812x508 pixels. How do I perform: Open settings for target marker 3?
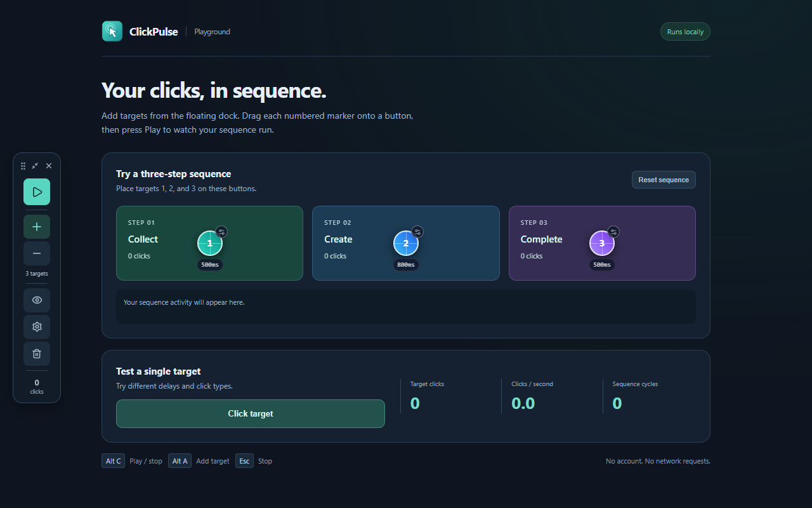tap(613, 232)
